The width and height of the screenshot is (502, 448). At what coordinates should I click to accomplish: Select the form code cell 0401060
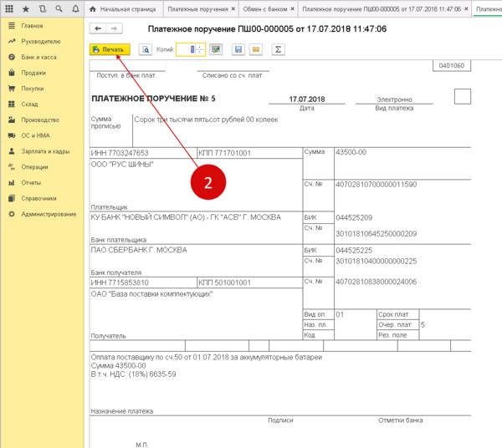452,65
